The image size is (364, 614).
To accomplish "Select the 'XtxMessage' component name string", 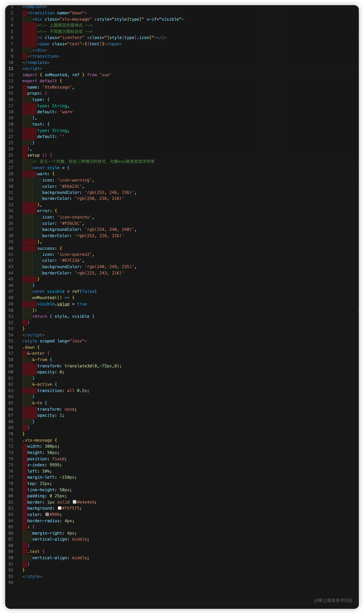I will [x=57, y=87].
